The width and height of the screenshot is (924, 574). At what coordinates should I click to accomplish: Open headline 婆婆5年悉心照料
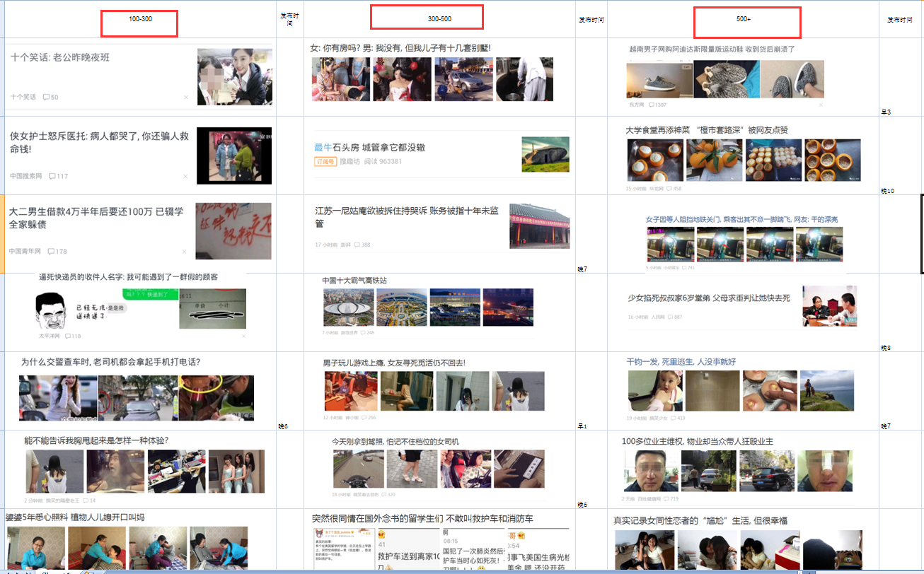click(75, 517)
